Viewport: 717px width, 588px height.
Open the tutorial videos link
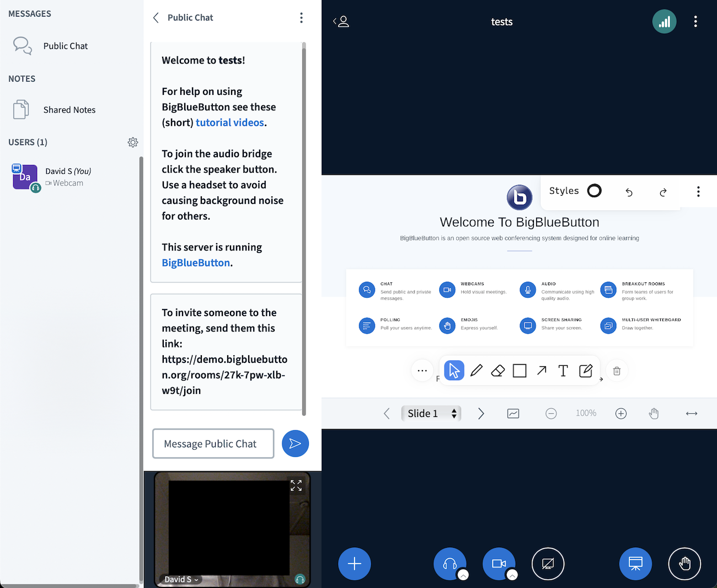click(x=230, y=122)
